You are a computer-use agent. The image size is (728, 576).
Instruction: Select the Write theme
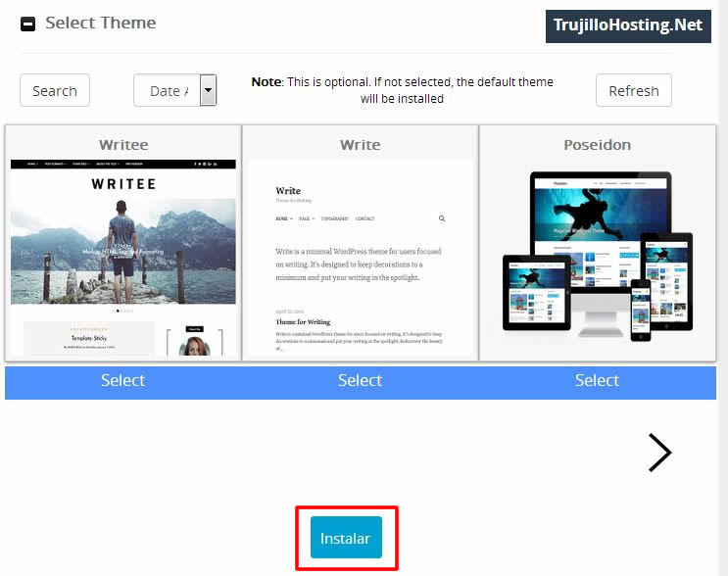[x=360, y=380]
